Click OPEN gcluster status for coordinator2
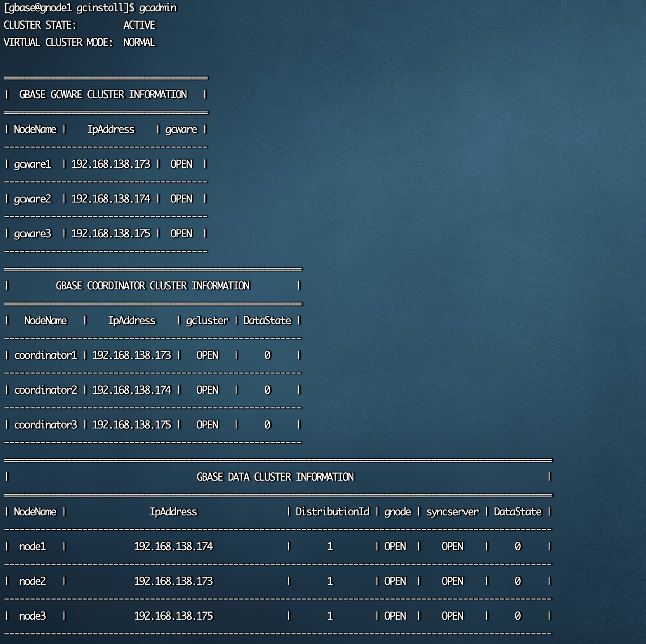Screen dimensions: 646x644 (207, 390)
